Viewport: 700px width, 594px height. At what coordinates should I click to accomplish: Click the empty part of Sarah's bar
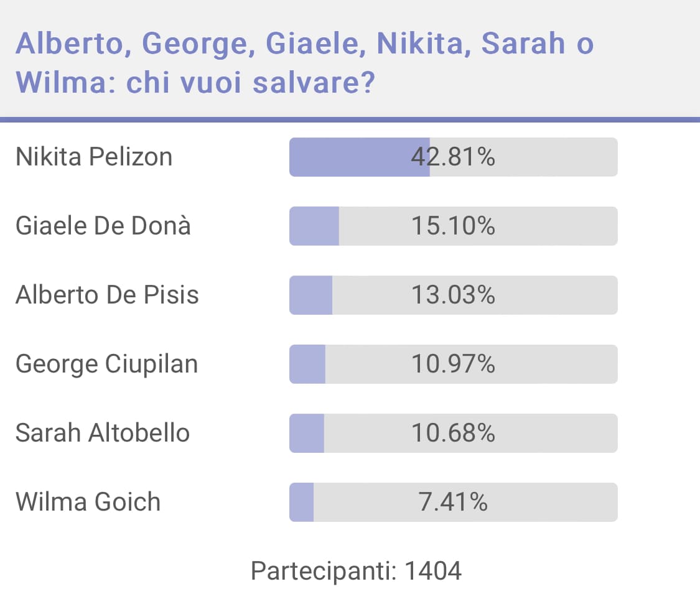tap(471, 434)
